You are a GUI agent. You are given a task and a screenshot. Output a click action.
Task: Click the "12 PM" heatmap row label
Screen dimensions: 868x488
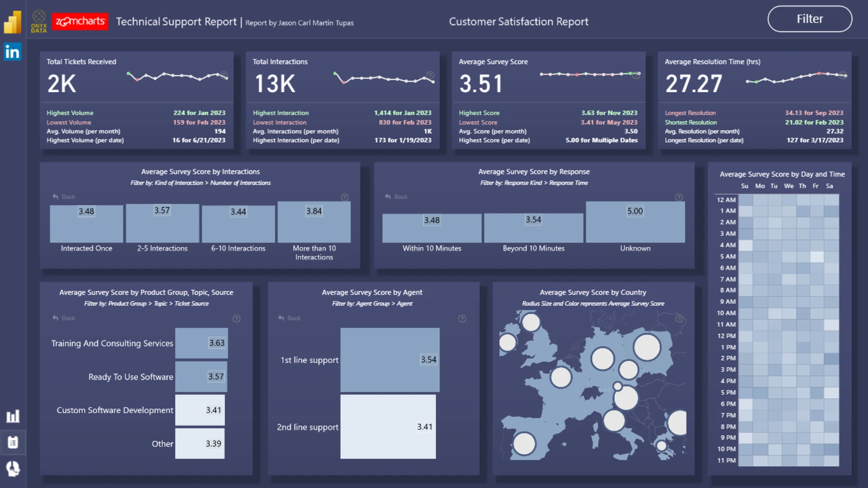click(x=726, y=336)
